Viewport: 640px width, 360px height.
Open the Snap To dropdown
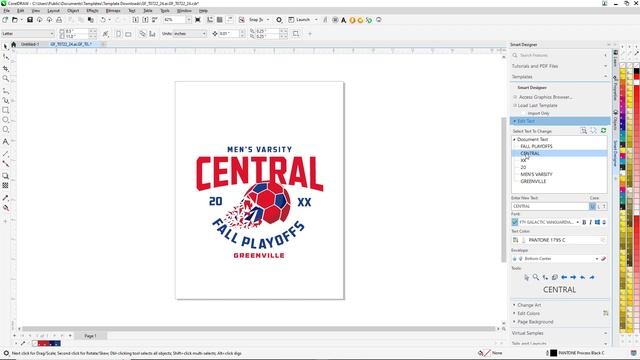[268, 20]
